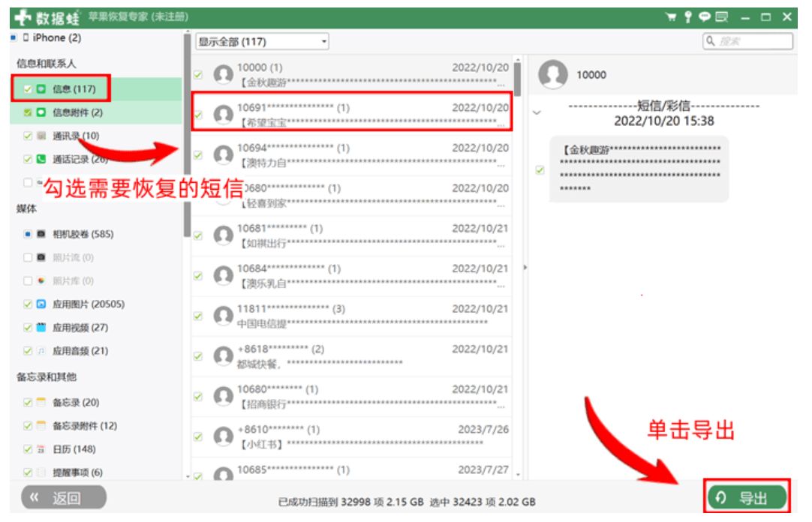
Task: Click the 相机胶卷 (585) camera icon
Action: coord(41,234)
